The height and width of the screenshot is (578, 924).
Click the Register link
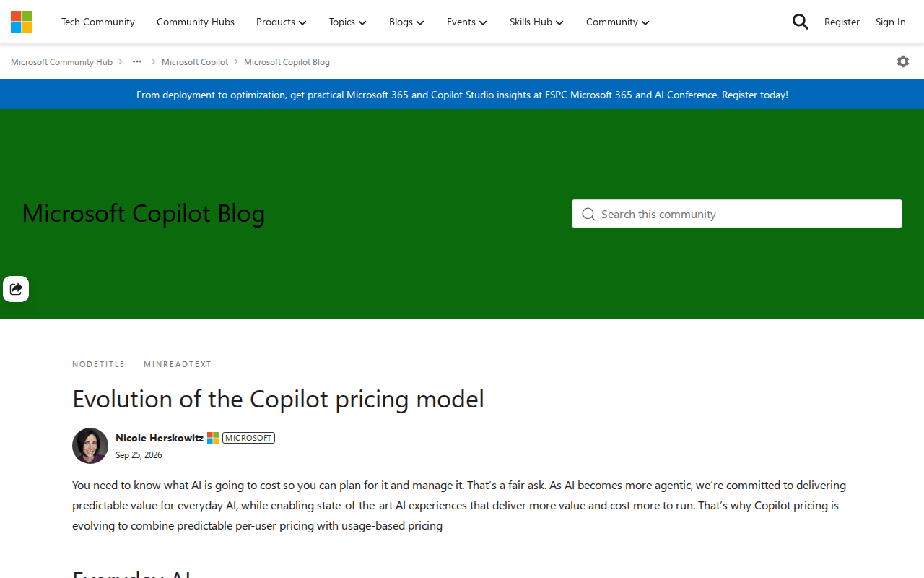[842, 22]
